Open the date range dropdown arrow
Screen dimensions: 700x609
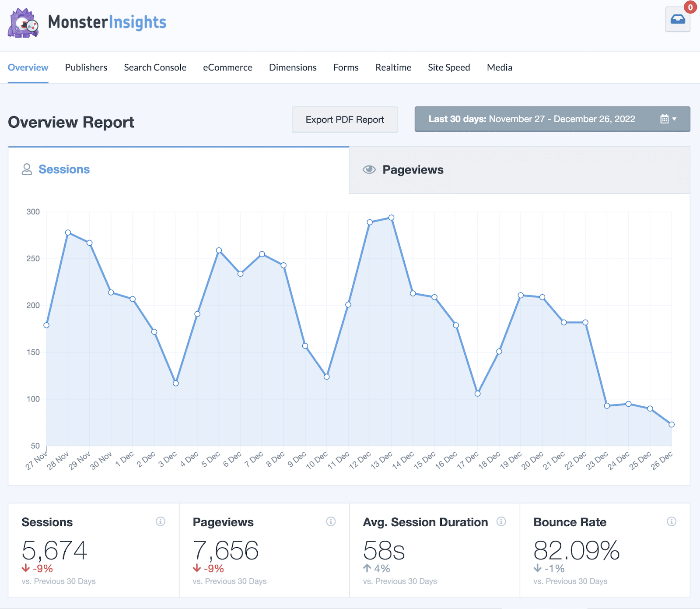click(675, 119)
